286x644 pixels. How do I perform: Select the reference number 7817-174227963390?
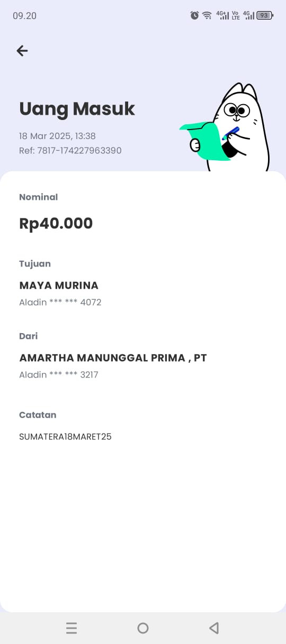pos(79,151)
